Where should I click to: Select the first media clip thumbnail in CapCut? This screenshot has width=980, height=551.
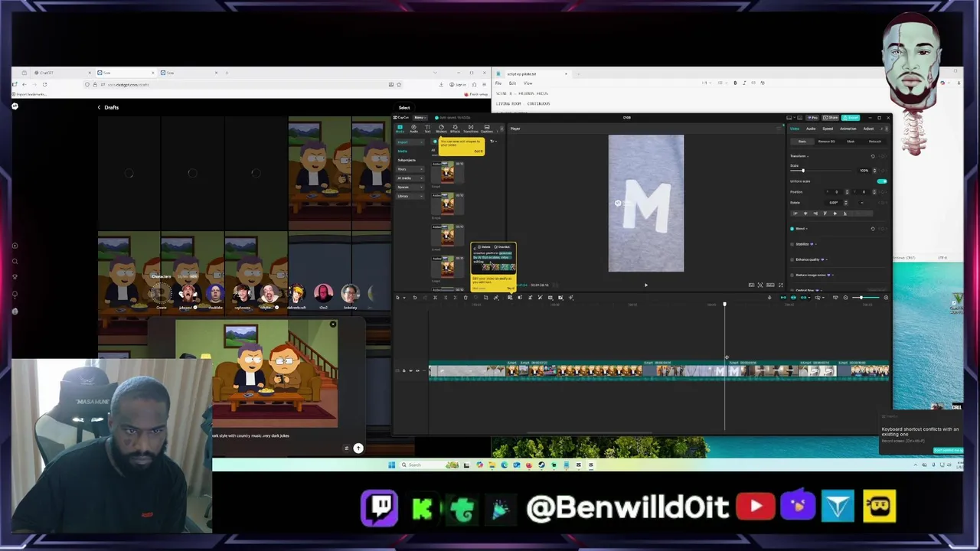click(x=447, y=172)
